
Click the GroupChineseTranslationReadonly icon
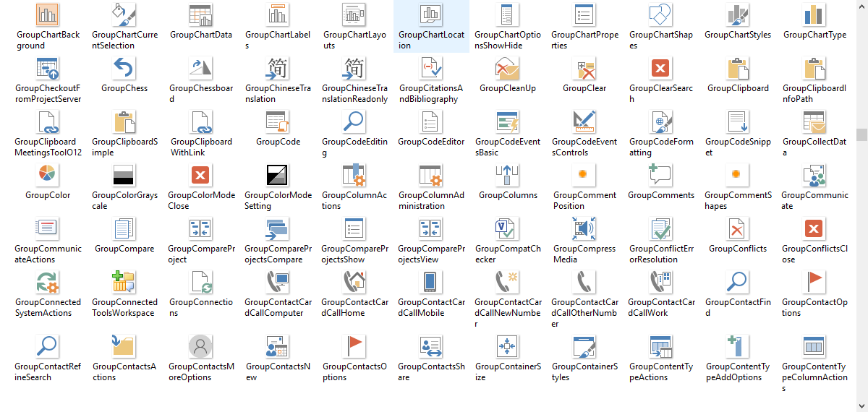pos(354,69)
